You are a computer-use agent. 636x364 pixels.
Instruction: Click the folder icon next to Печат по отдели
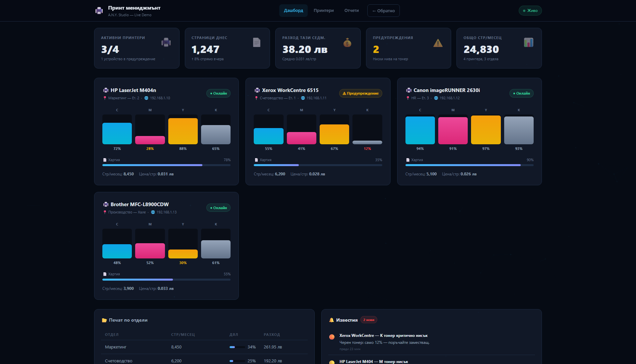[104, 320]
